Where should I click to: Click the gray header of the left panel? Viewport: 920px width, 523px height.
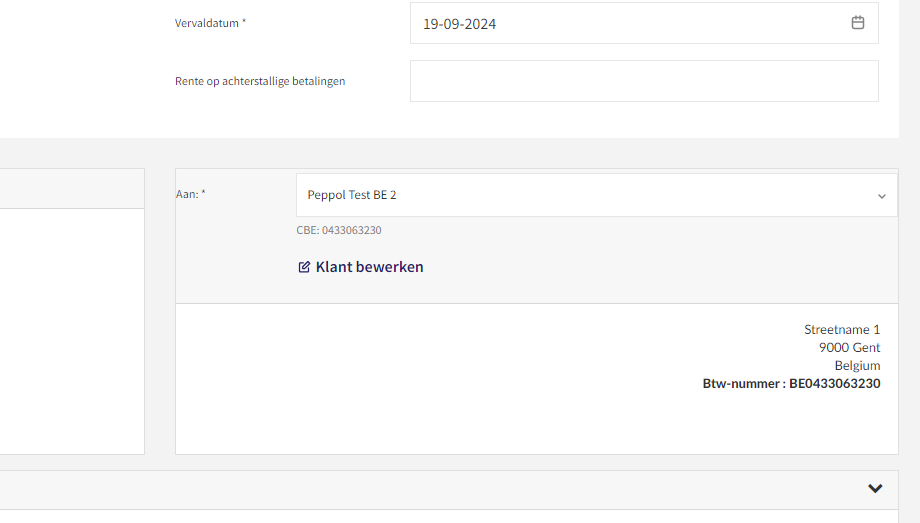70,188
